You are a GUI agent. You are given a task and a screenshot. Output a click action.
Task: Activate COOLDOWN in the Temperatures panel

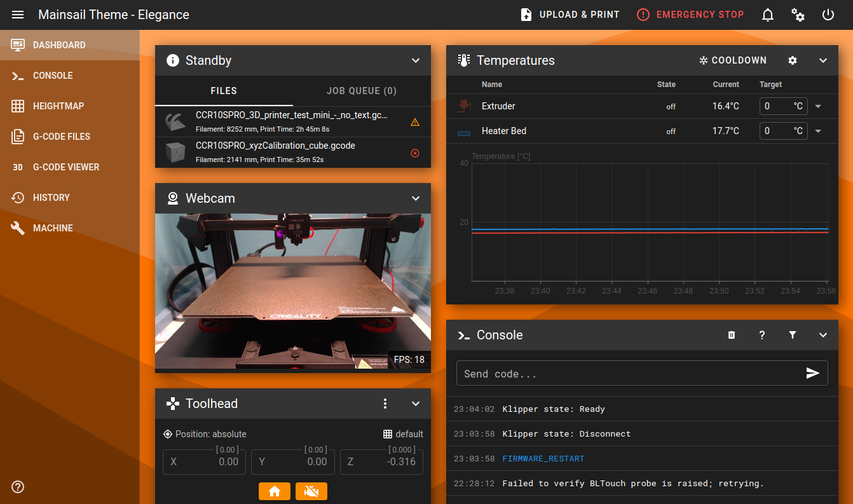click(x=732, y=60)
